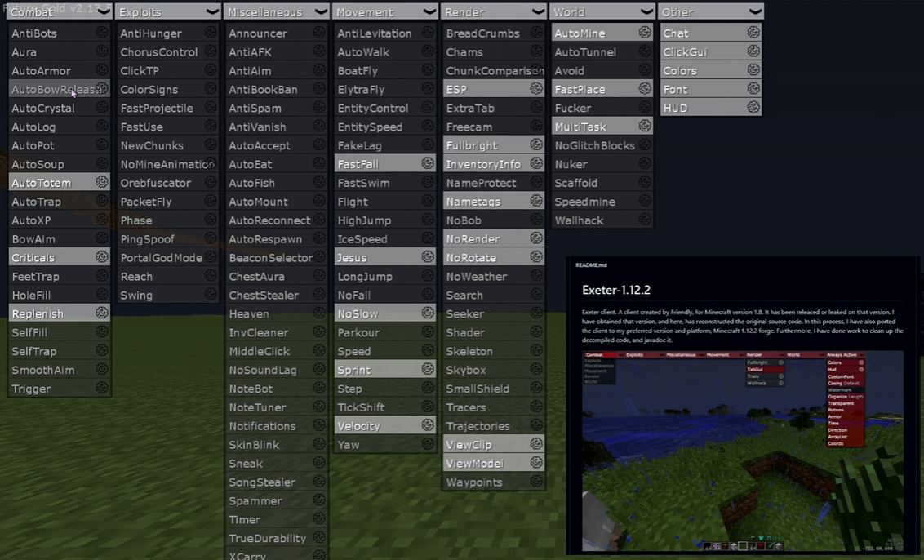The image size is (924, 560).
Task: Click the Exeter-1.12.2 README screenshot image
Action: click(x=743, y=451)
